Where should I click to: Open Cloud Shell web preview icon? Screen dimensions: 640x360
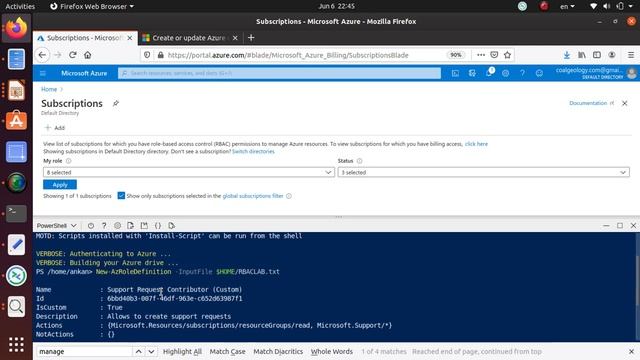(171, 226)
